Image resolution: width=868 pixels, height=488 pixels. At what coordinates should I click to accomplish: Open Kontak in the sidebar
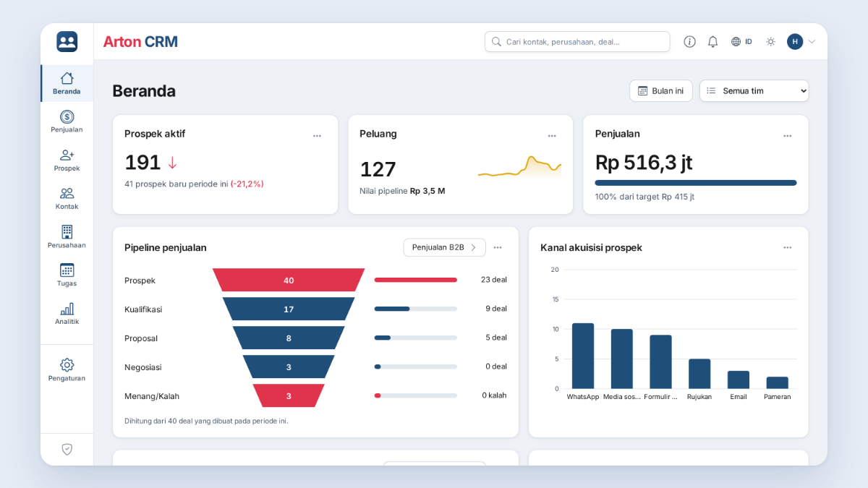(67, 198)
